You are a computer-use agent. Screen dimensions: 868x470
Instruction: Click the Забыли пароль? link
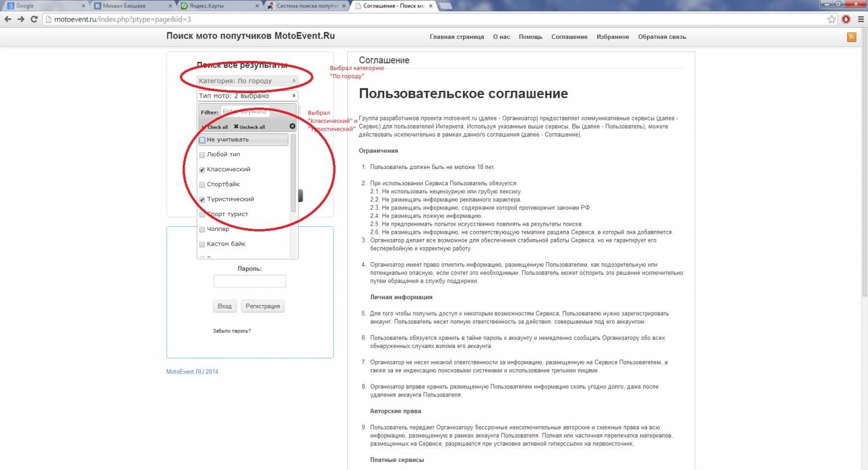point(232,331)
